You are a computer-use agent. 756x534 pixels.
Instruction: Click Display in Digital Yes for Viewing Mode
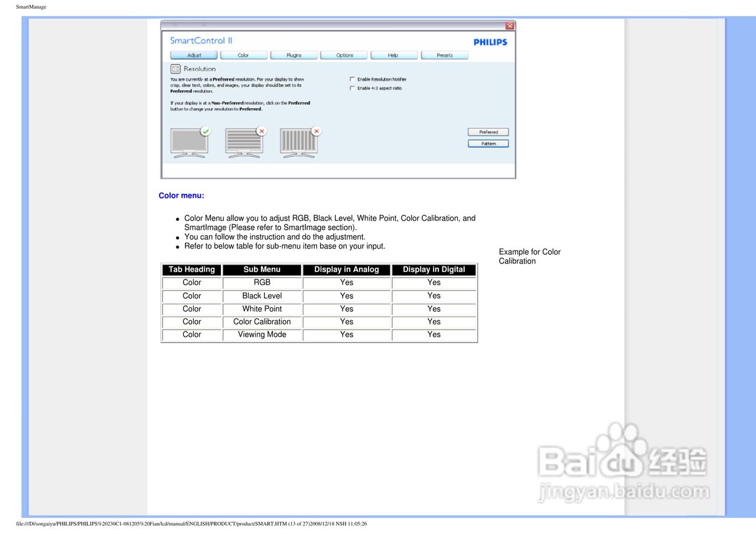point(434,334)
